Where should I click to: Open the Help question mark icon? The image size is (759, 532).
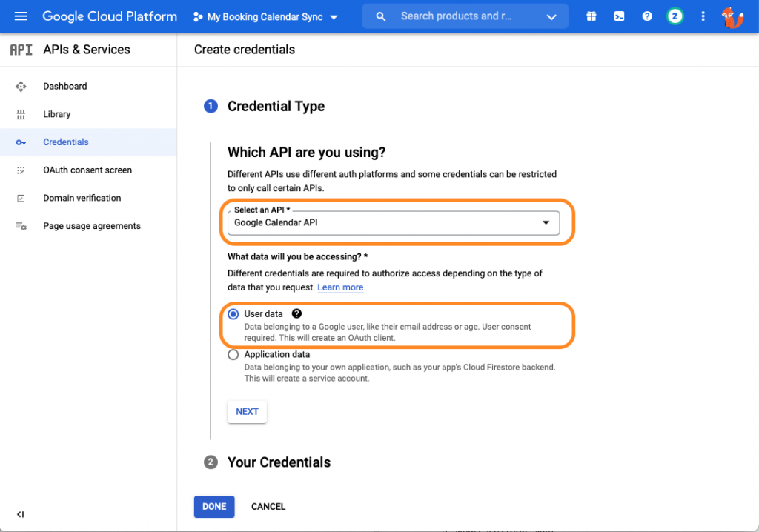(x=647, y=16)
